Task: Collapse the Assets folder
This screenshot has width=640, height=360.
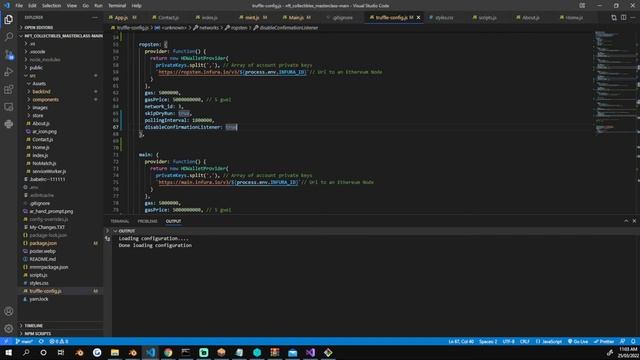Action: pyautogui.click(x=39, y=83)
